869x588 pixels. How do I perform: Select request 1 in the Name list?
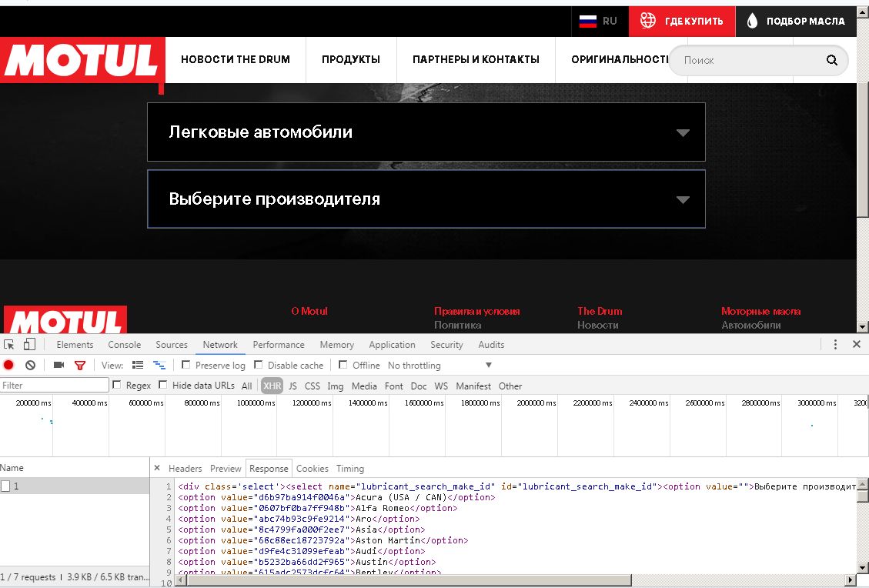74,486
